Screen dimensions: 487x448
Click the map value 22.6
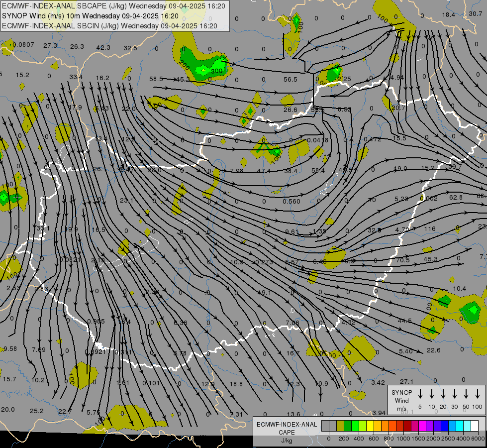pyautogui.click(x=433, y=350)
